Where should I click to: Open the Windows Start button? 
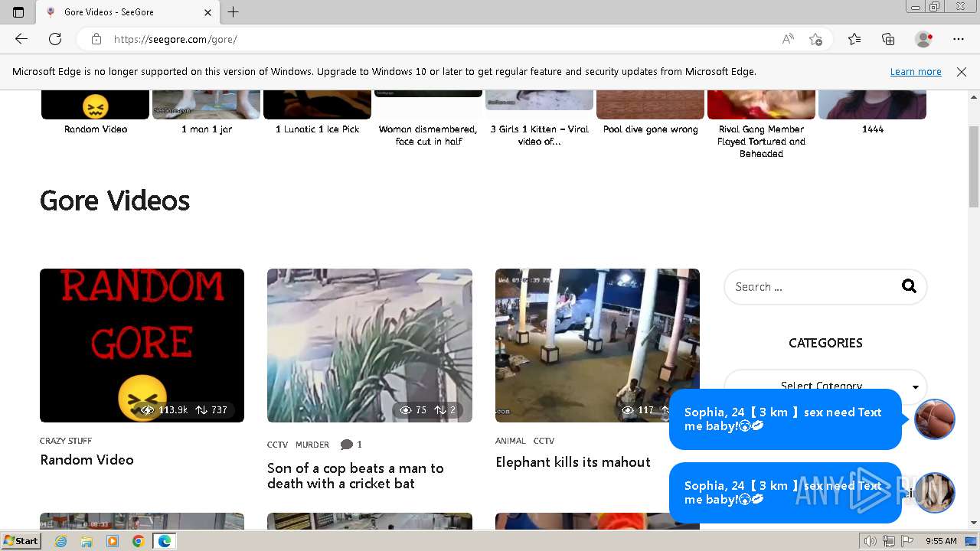coord(21,541)
